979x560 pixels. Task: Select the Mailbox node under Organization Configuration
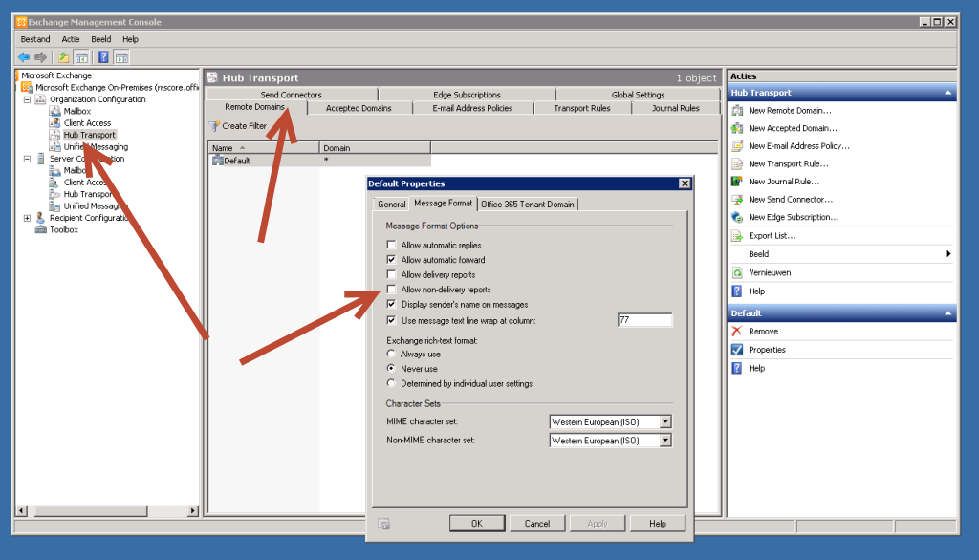76,111
